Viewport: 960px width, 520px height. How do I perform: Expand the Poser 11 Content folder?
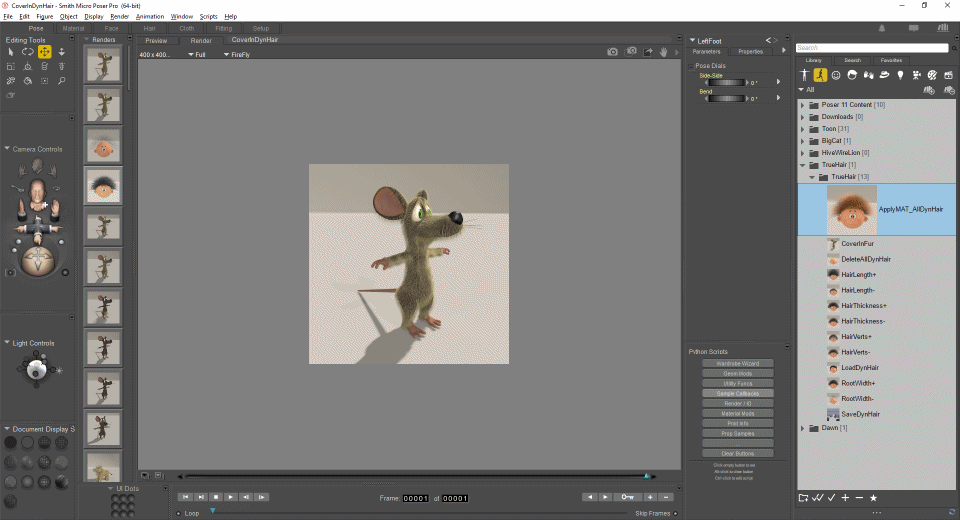point(802,105)
